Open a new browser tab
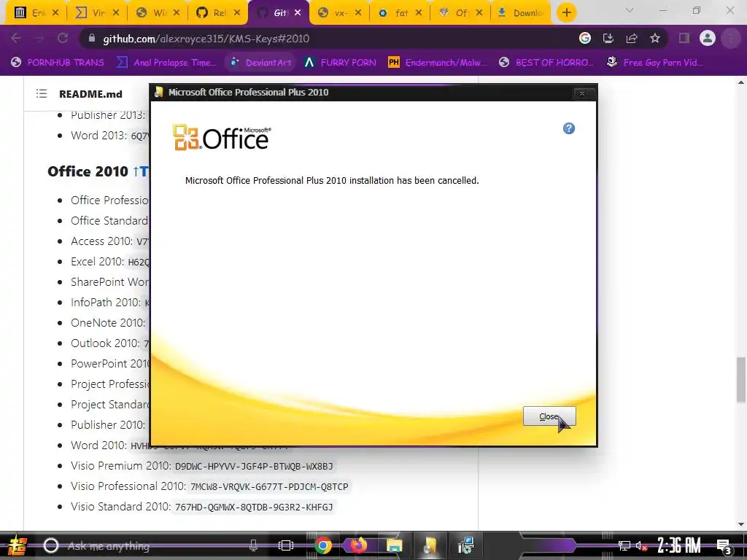This screenshot has width=747, height=560. click(x=566, y=13)
